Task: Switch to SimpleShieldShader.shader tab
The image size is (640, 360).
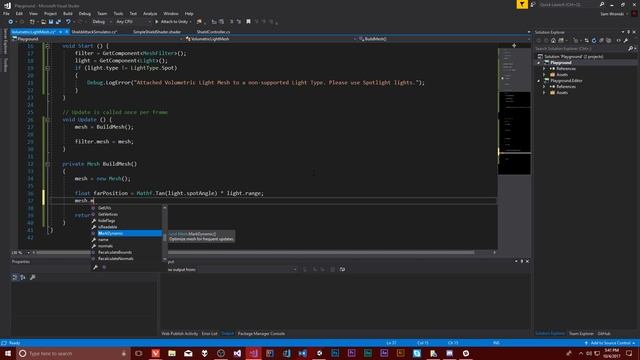Action: (x=157, y=31)
